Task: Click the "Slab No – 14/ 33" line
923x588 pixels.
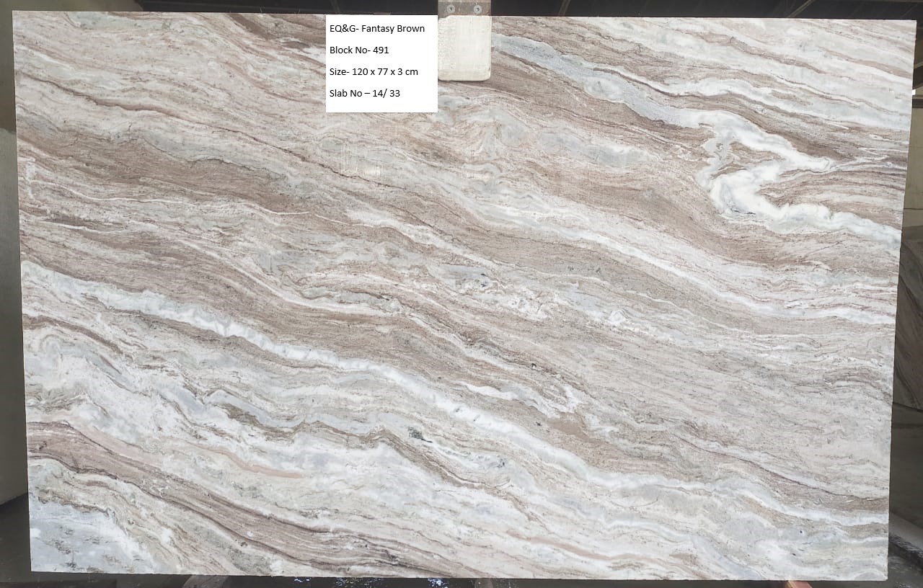Action: coord(364,93)
